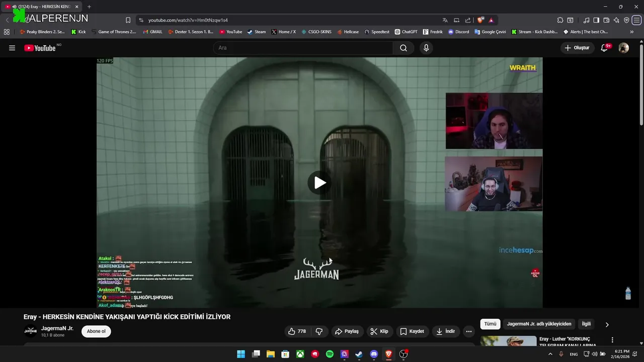644x362 pixels.
Task: Open Brave Wallet icon
Action: point(606,20)
